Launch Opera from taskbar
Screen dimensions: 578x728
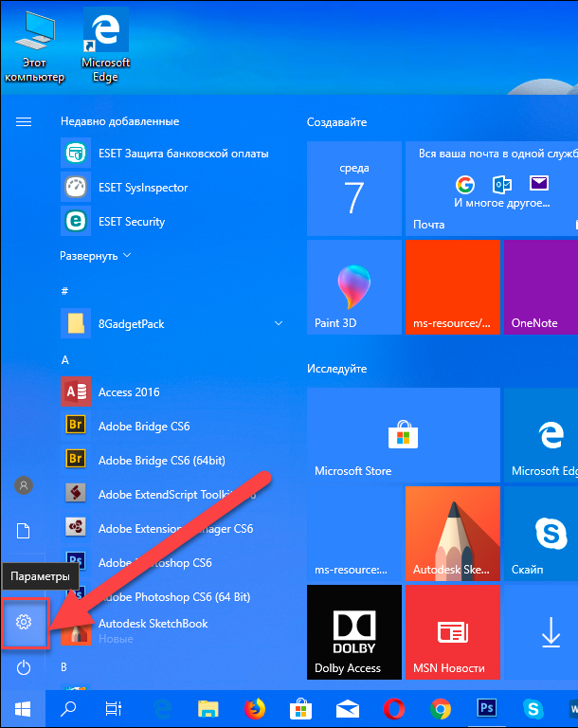click(393, 709)
